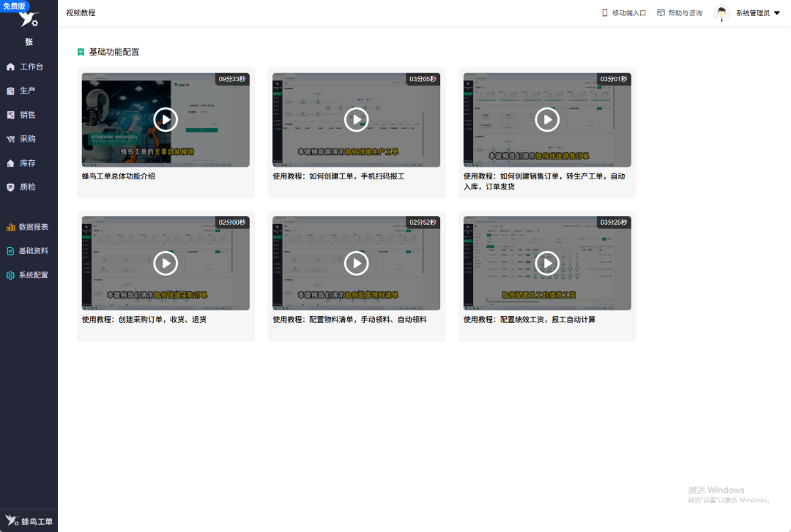This screenshot has width=791, height=532.
Task: Play the 如何创建工单 tutorial video
Action: 356,120
